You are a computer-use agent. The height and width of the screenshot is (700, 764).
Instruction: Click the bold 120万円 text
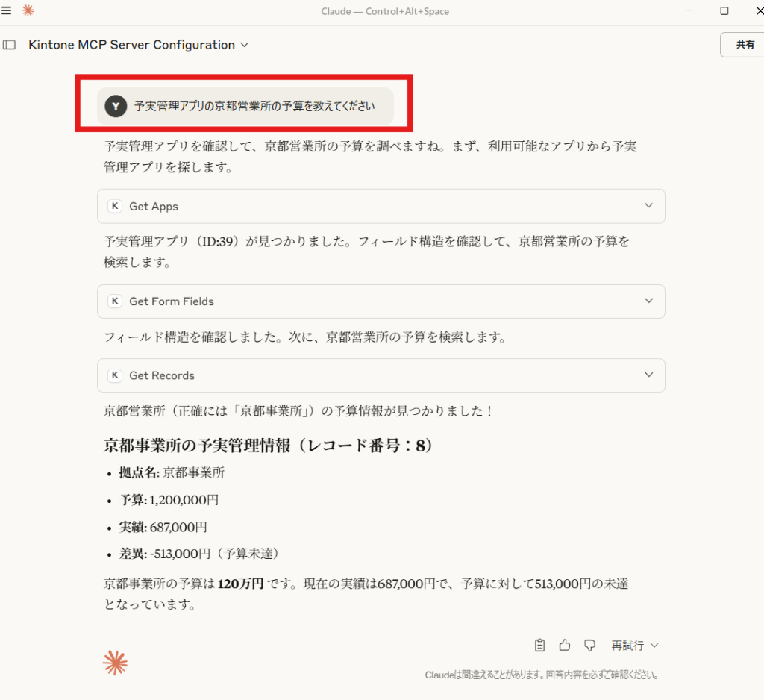click(240, 584)
